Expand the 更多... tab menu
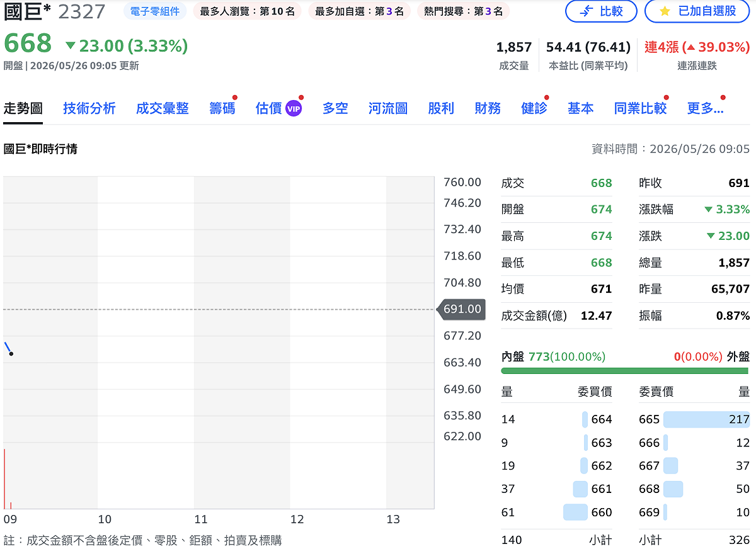This screenshot has width=756, height=549. 705,108
